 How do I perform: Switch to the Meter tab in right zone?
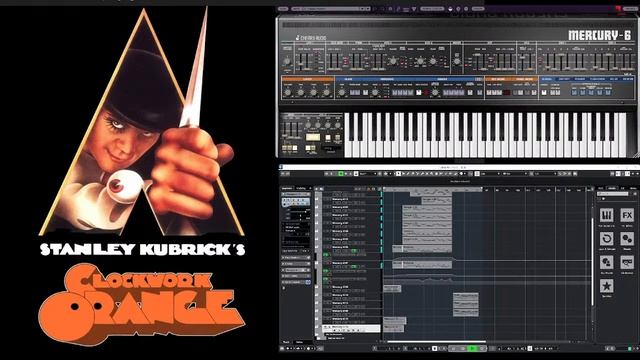(x=633, y=188)
